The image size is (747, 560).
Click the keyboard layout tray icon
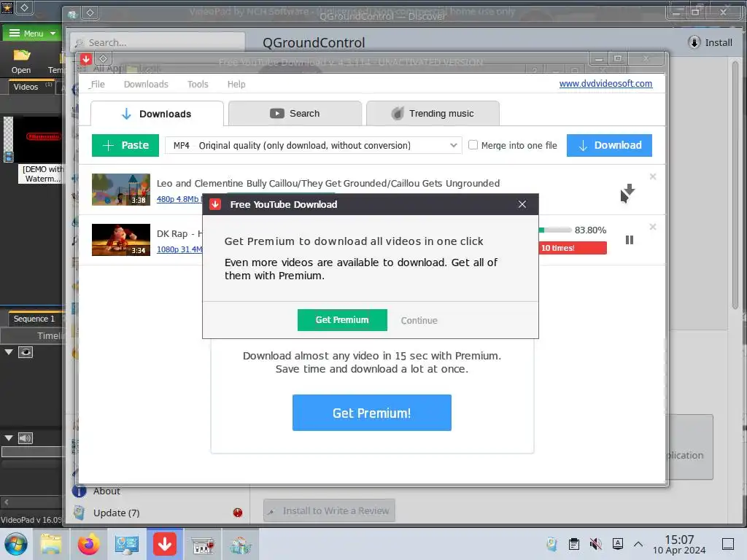click(617, 544)
